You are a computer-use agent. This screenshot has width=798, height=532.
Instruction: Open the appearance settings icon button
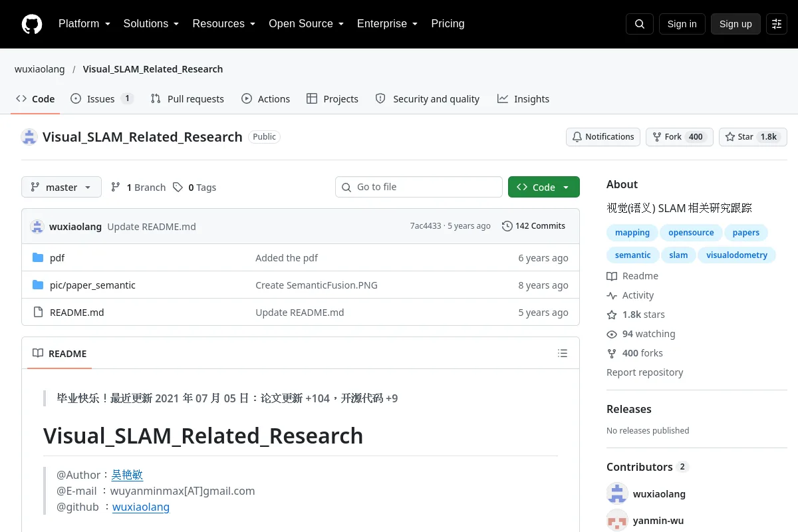pyautogui.click(x=777, y=24)
